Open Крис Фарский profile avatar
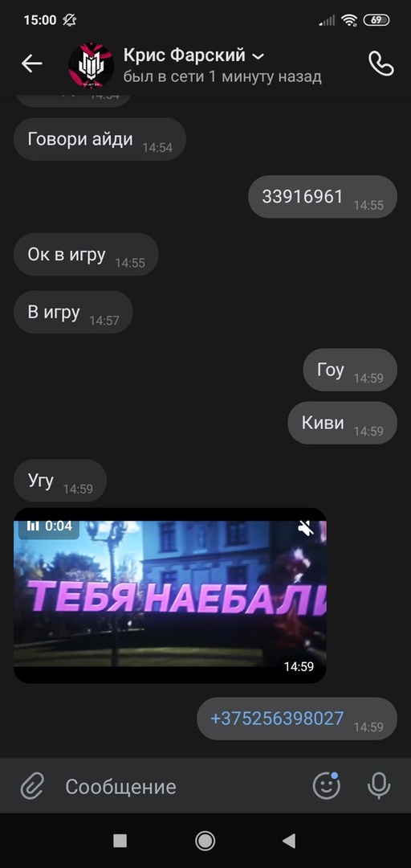411x868 pixels. point(91,65)
